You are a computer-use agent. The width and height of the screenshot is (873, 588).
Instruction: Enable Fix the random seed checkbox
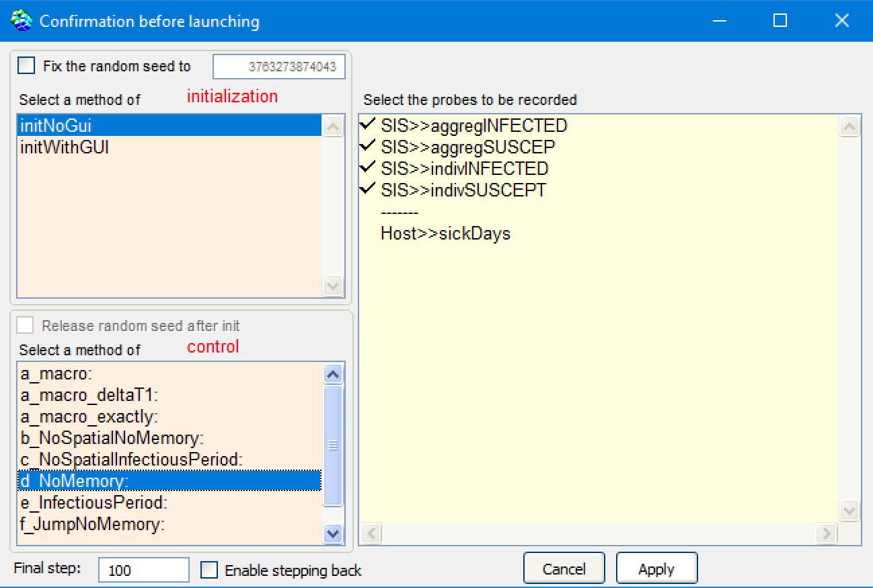[27, 66]
